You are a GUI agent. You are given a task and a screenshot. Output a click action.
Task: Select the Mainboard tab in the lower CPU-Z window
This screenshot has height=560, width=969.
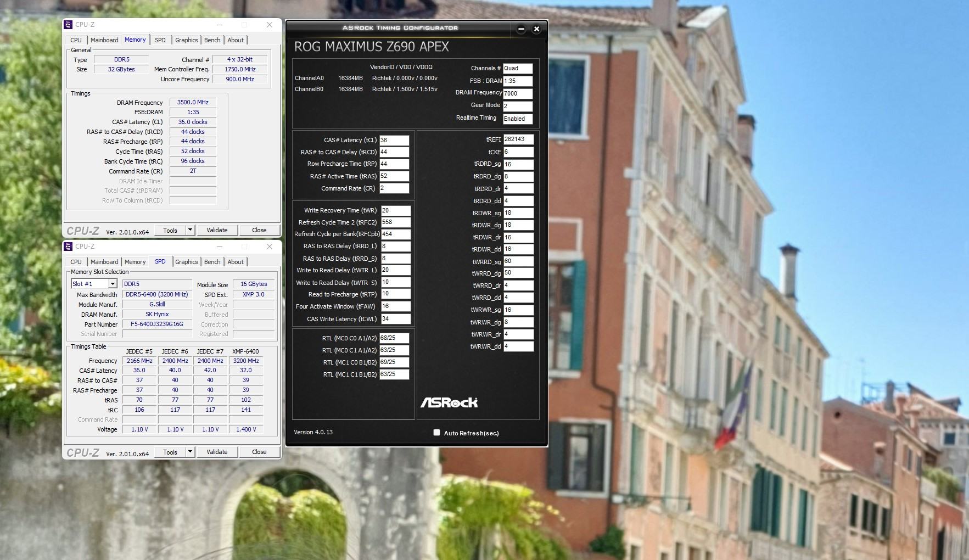104,262
